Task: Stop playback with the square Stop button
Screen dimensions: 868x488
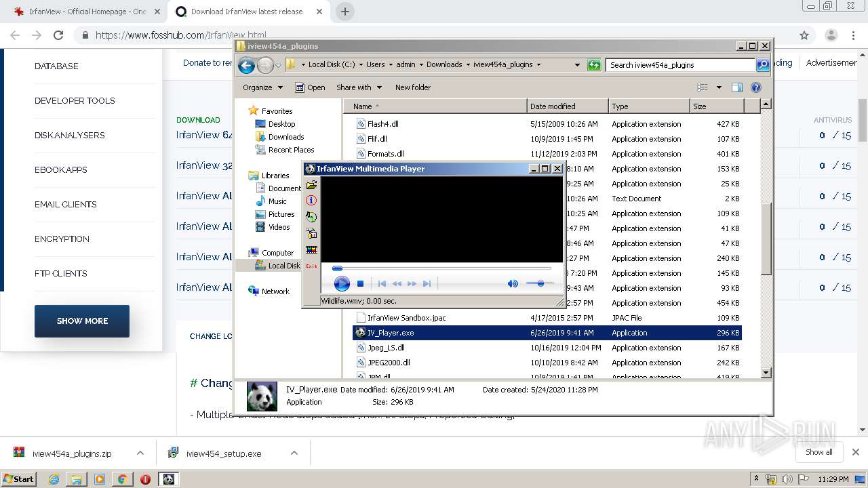Action: point(361,283)
